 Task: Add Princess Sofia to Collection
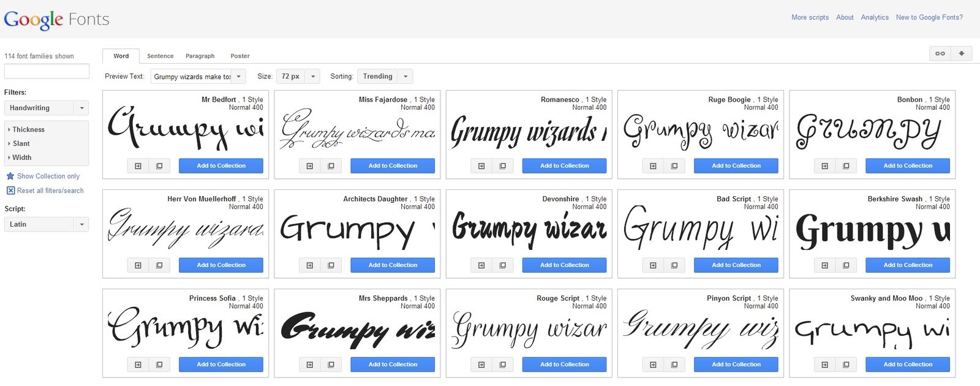(221, 365)
